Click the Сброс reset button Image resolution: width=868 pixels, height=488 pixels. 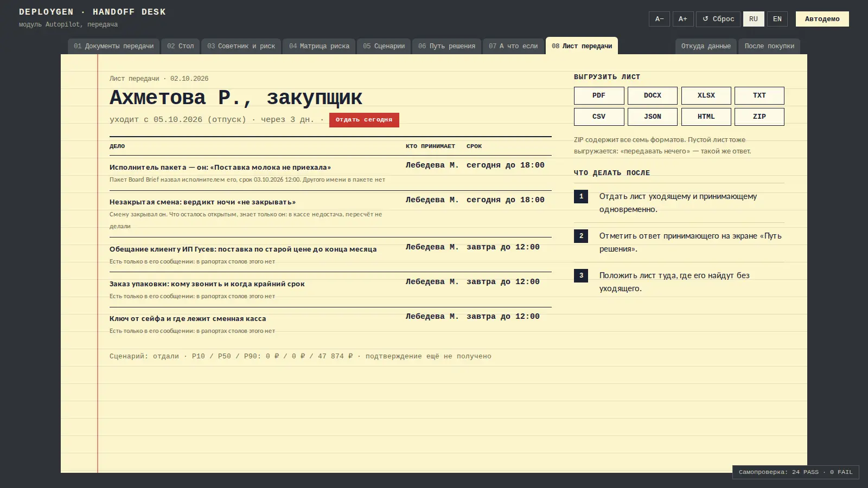(x=718, y=19)
